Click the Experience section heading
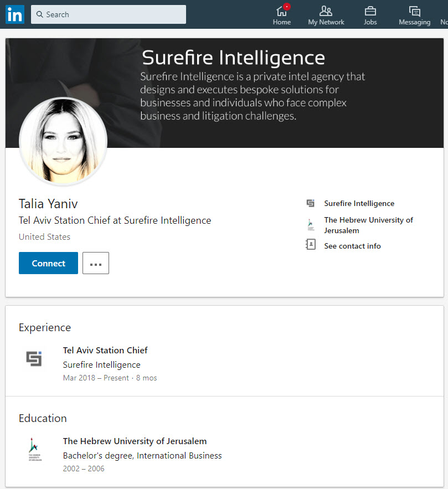This screenshot has width=448, height=489. coord(45,327)
